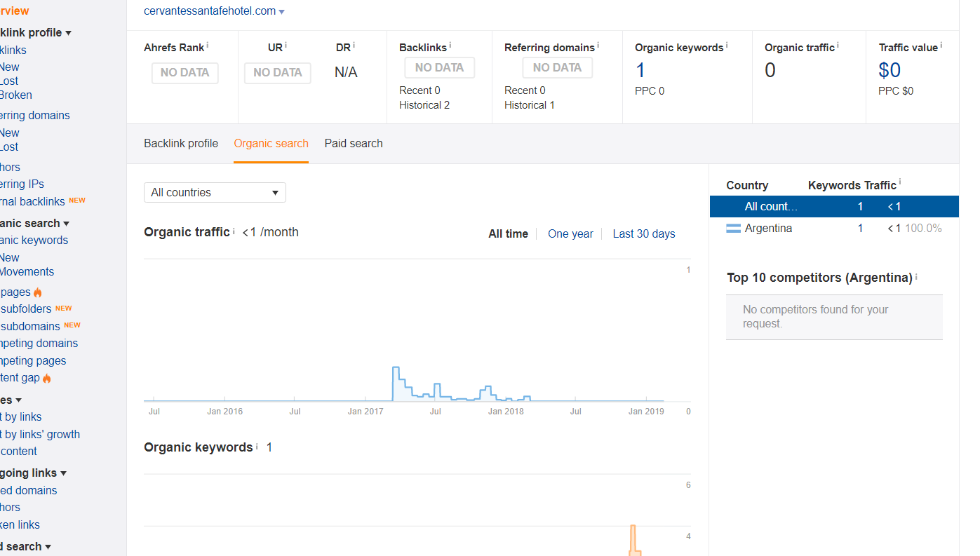The width and height of the screenshot is (980, 556).
Task: Open Competing pages in sidebar
Action: click(x=33, y=360)
